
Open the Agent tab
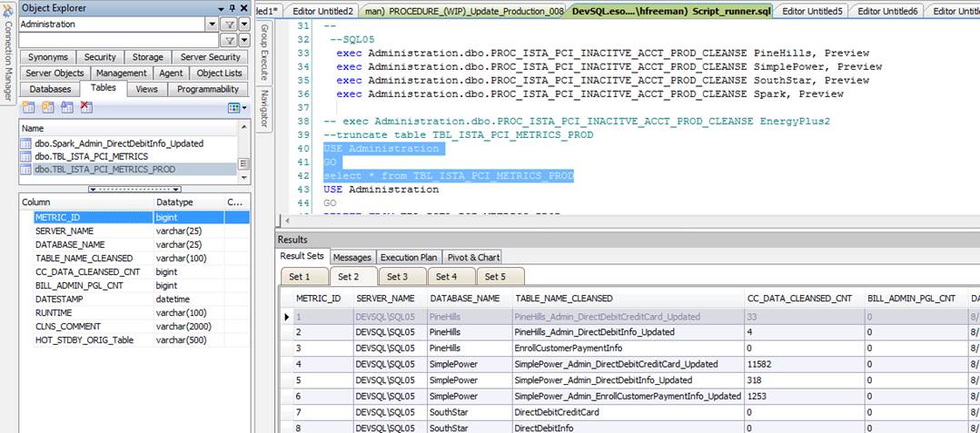172,74
